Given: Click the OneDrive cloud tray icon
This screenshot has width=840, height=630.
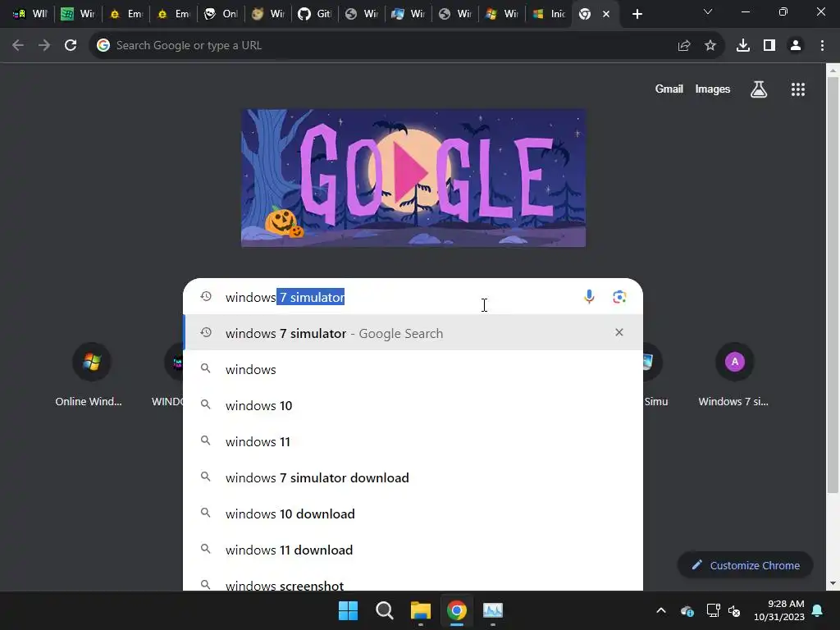Looking at the screenshot, I should [x=687, y=610].
